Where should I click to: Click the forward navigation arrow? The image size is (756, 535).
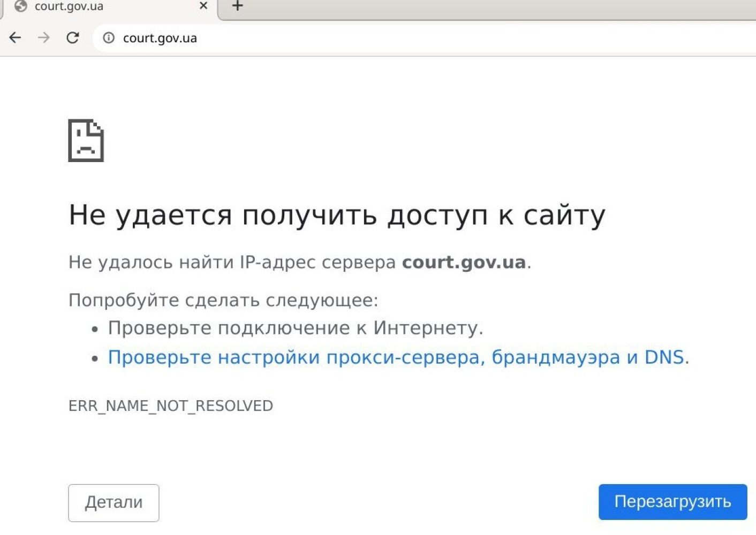[x=44, y=38]
